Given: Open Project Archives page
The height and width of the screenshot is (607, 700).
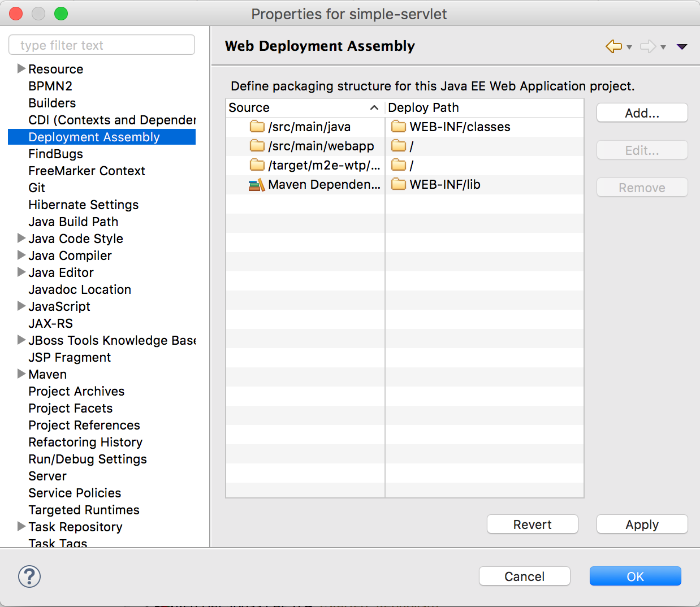Looking at the screenshot, I should [x=76, y=391].
